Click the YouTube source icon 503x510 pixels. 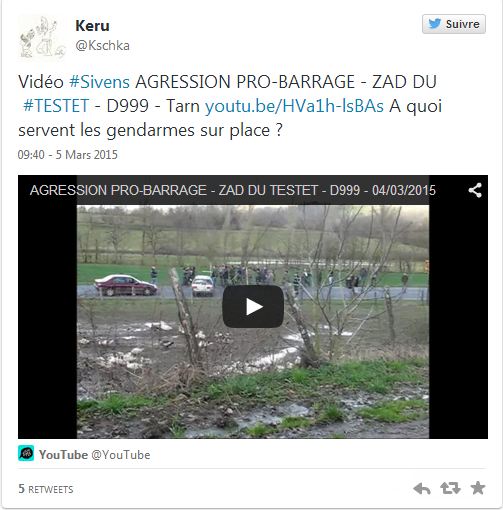pos(26,453)
